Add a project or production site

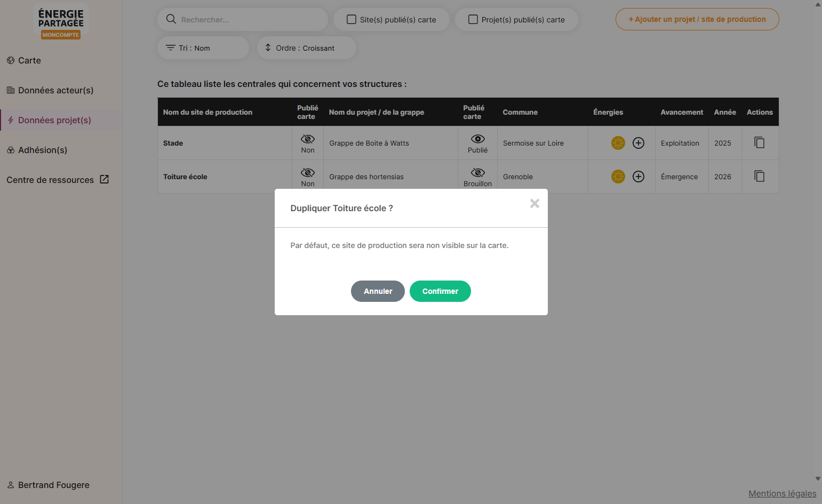coord(697,19)
